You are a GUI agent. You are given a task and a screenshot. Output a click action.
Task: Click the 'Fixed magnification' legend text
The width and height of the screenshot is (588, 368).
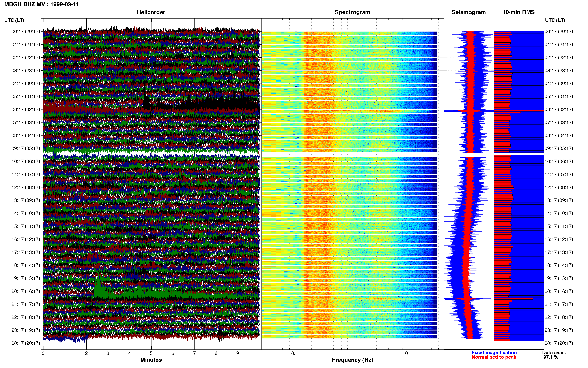click(494, 352)
